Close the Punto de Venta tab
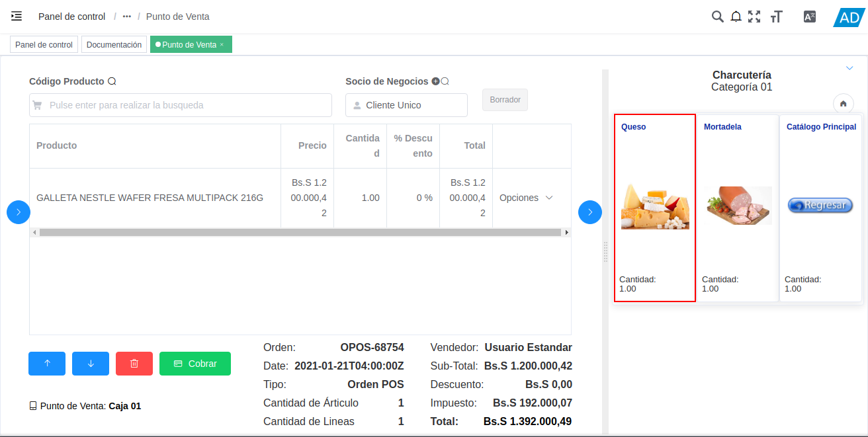 click(x=222, y=45)
